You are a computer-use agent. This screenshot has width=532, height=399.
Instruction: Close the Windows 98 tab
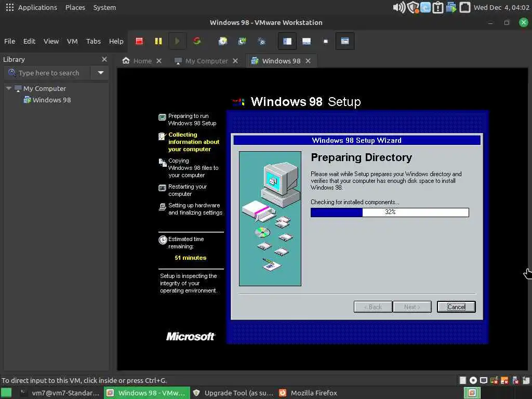308,61
